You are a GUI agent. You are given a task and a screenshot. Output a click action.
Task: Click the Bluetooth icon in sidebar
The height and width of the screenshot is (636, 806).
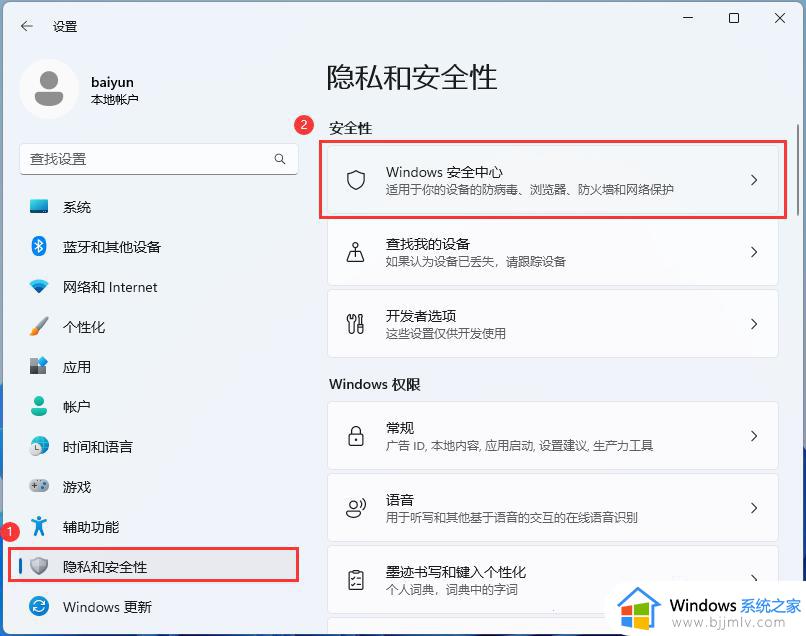point(39,247)
